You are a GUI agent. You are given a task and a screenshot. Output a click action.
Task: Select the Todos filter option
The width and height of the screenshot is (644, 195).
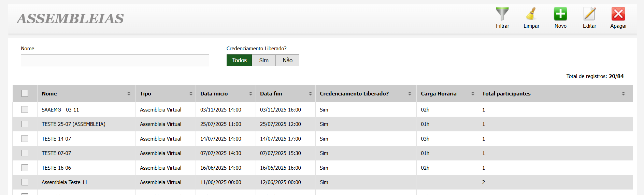point(239,60)
